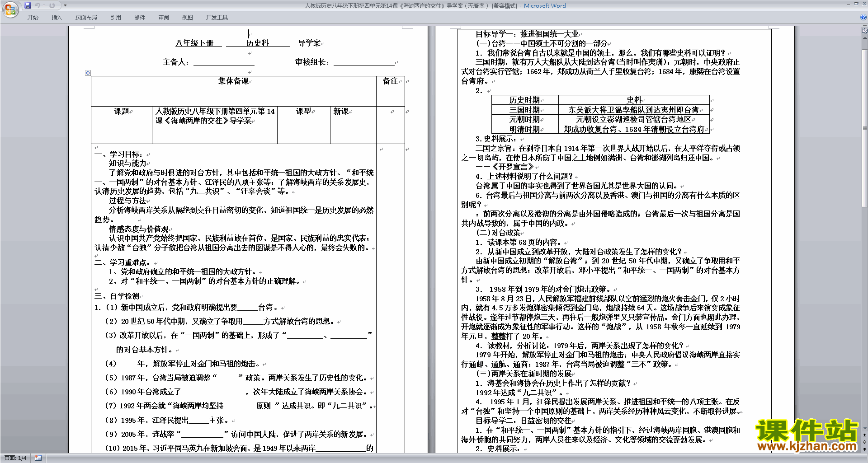Click the 课题 table cell
Image resolution: width=868 pixels, height=463 pixels.
tap(122, 125)
